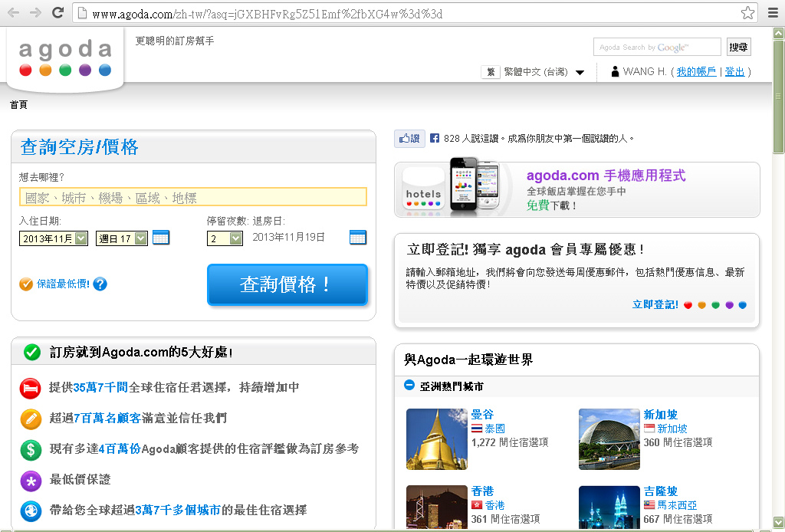The width and height of the screenshot is (785, 532).
Task: Click the green dollar sign icon
Action: [31, 449]
